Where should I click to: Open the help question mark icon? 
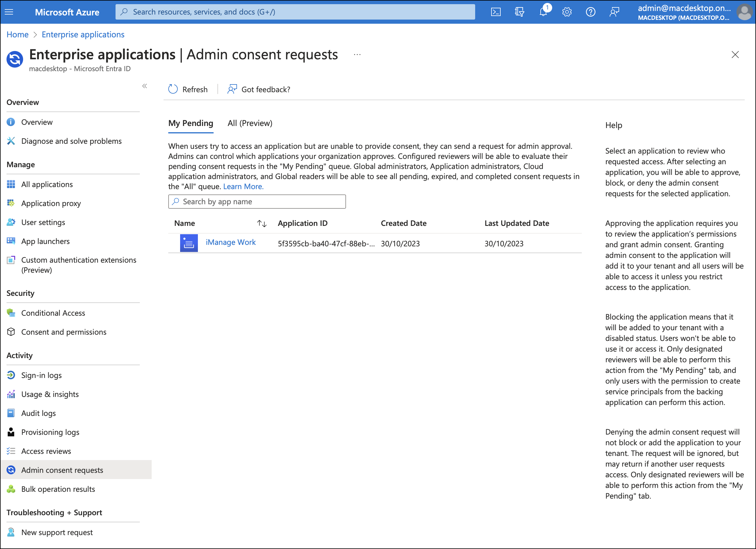[590, 12]
